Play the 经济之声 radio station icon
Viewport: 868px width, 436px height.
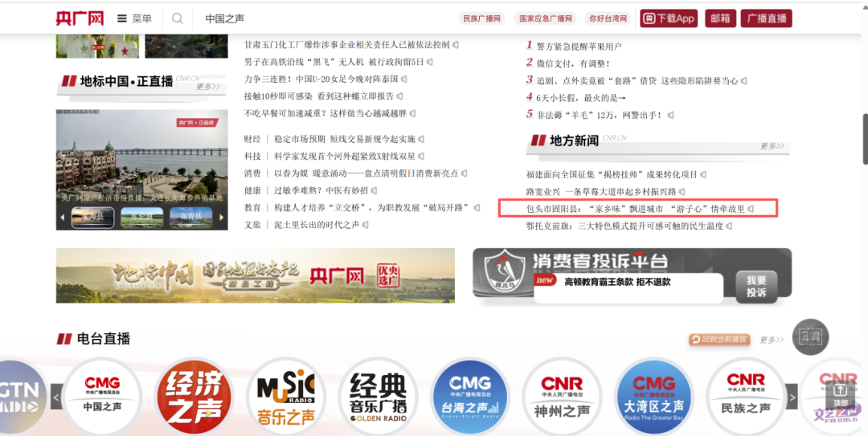(194, 397)
